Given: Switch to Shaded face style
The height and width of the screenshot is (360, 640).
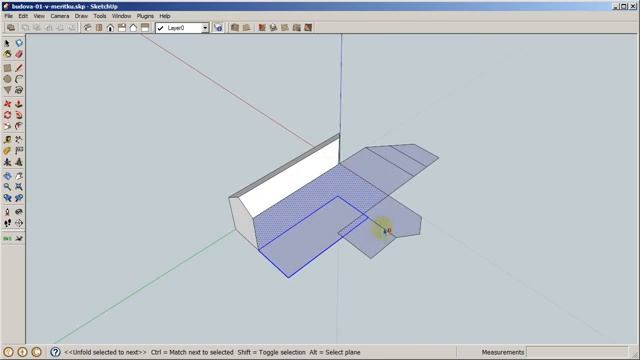Looking at the screenshot, I should [x=285, y=28].
